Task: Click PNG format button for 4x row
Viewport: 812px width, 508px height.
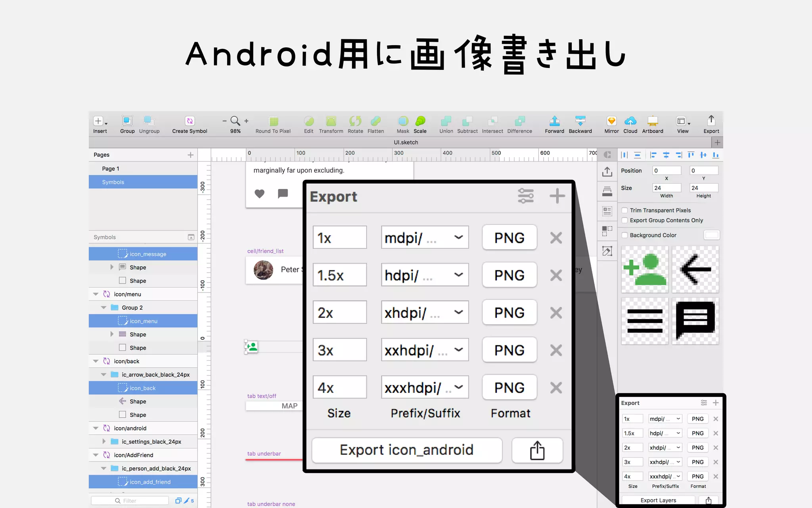Action: coord(509,387)
